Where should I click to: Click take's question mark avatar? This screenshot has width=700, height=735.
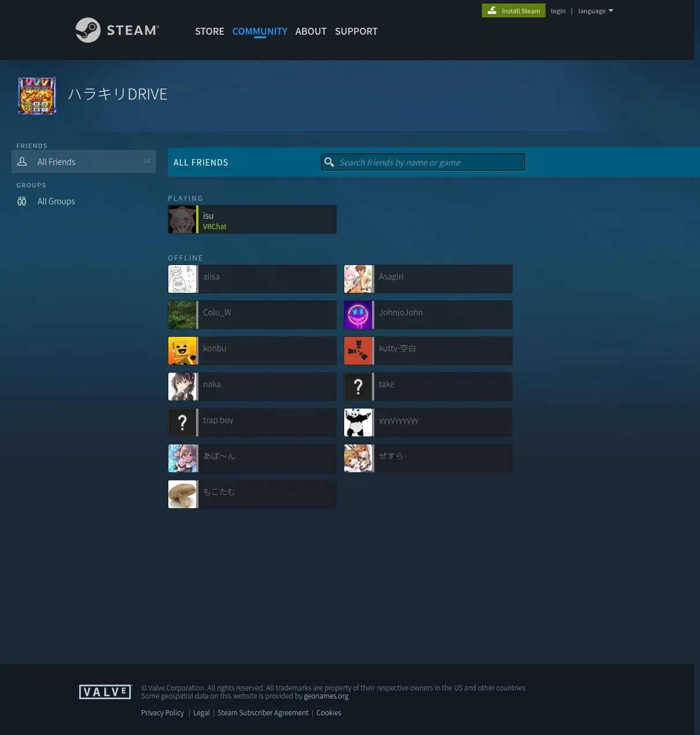(358, 387)
